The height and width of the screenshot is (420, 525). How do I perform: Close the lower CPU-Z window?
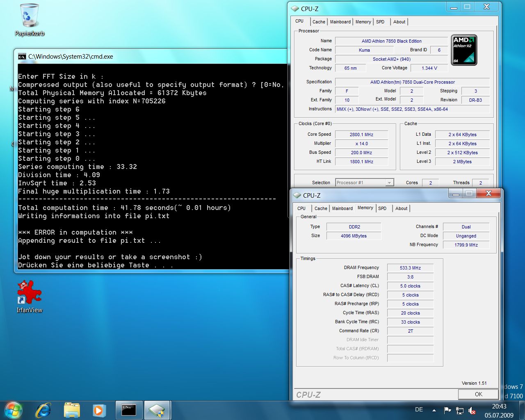coord(488,193)
